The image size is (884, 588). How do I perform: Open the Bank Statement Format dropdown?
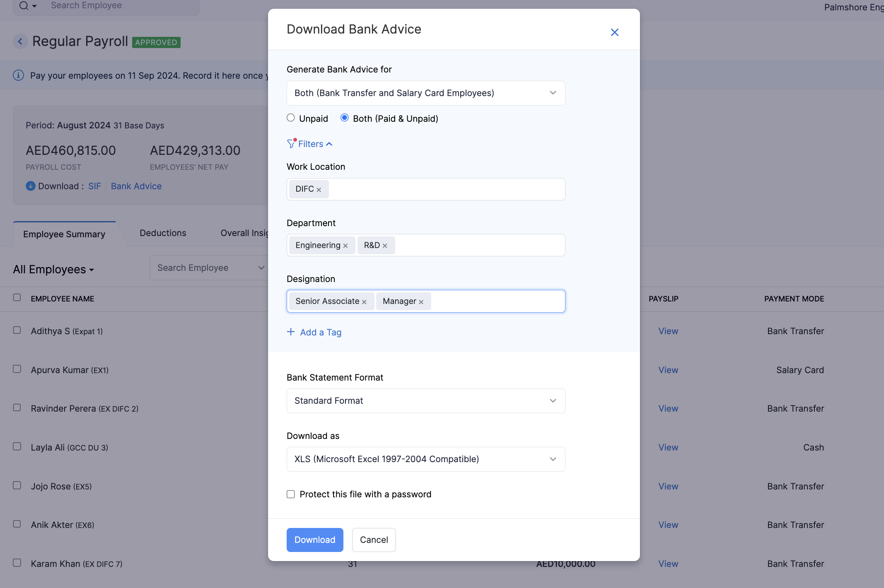coord(426,401)
